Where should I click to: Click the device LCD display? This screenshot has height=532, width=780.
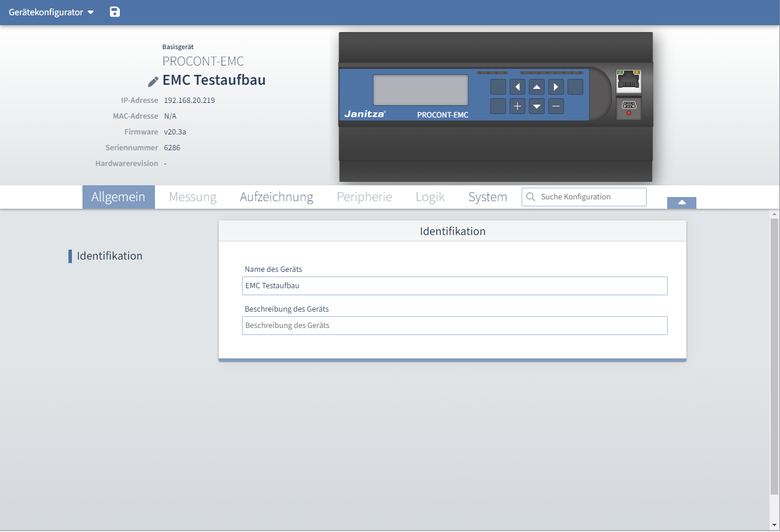pos(421,90)
